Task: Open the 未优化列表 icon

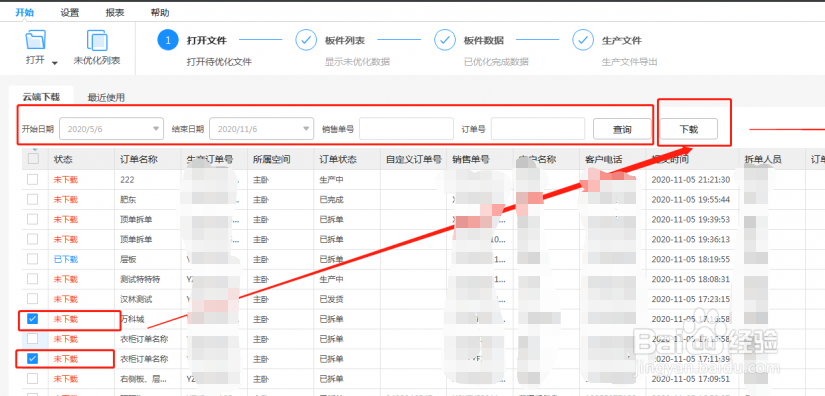Action: (97, 40)
